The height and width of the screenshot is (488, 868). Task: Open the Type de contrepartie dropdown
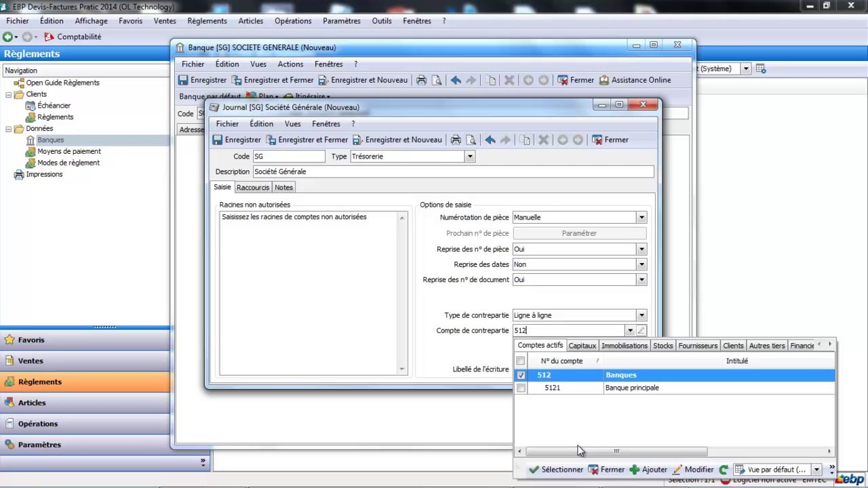pyautogui.click(x=642, y=315)
